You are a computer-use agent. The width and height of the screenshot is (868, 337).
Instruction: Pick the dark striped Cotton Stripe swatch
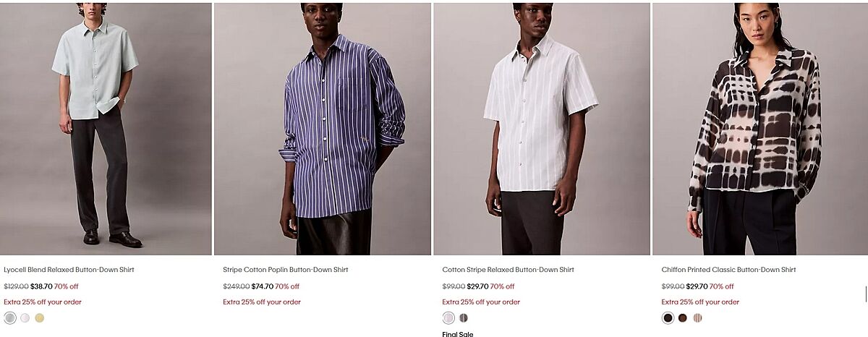464,317
